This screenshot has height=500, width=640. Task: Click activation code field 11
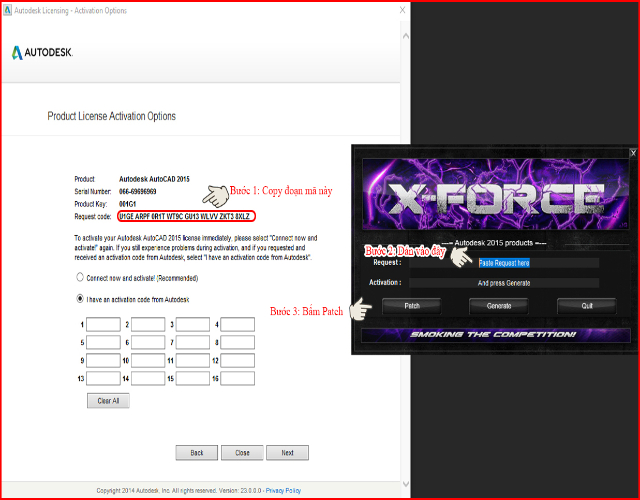[193, 360]
